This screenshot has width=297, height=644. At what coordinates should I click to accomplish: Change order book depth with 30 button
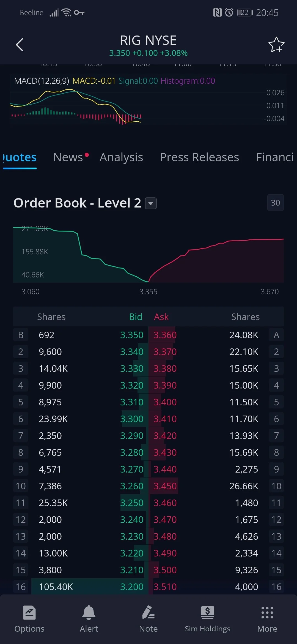pyautogui.click(x=276, y=203)
